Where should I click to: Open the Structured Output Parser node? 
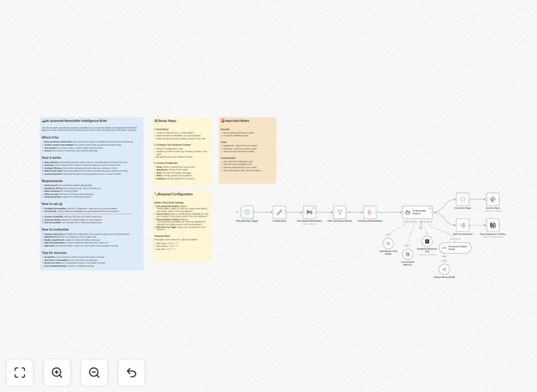click(456, 248)
